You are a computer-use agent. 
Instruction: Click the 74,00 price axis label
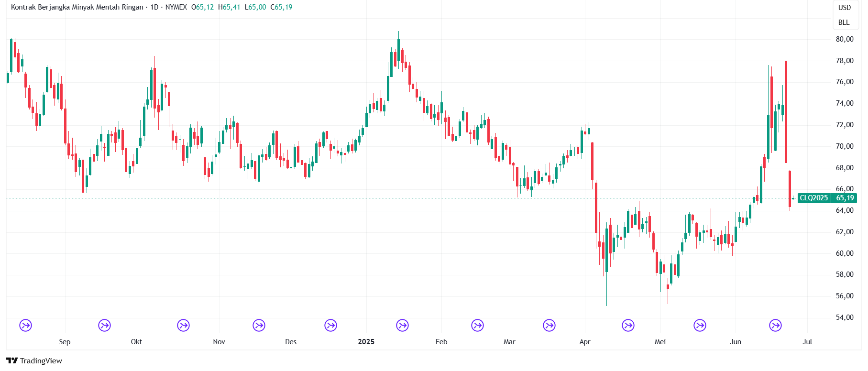pos(845,103)
